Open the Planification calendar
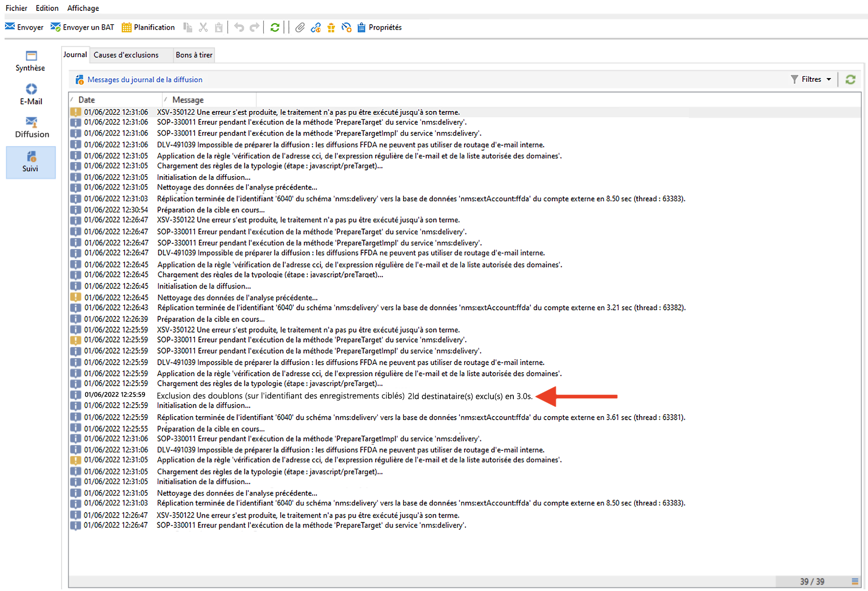868x591 pixels. [x=148, y=28]
